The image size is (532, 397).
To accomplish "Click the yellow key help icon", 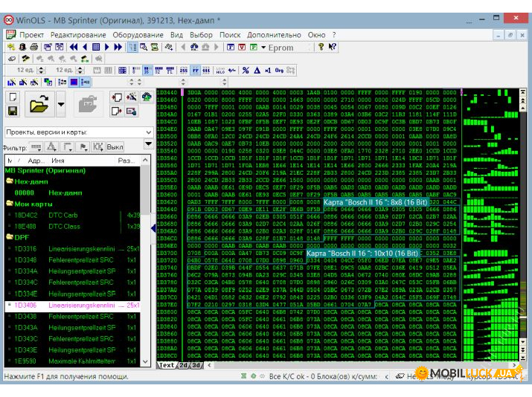I will pos(321,47).
